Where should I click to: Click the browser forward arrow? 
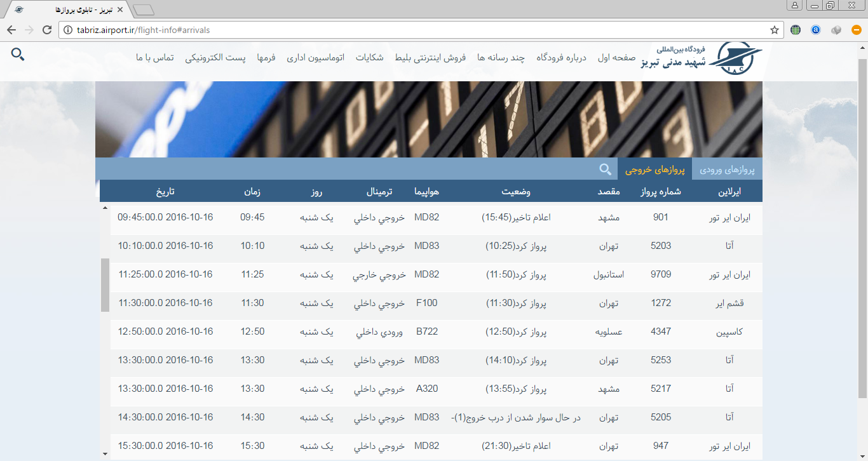click(x=29, y=30)
